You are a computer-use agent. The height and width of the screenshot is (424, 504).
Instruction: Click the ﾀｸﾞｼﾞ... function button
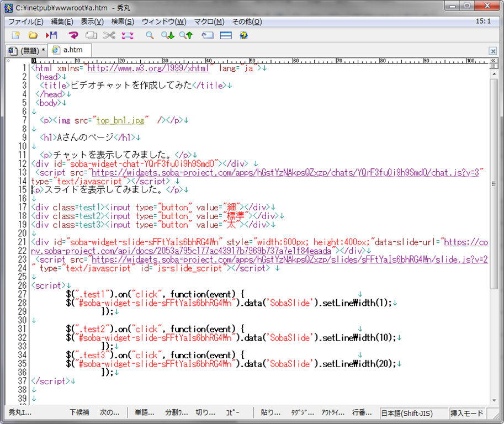tap(303, 412)
